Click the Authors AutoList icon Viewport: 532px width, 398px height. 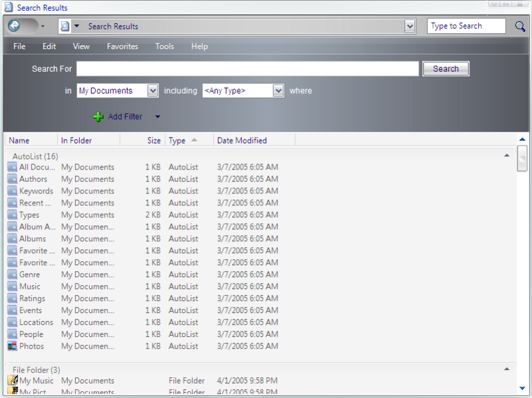[12, 179]
